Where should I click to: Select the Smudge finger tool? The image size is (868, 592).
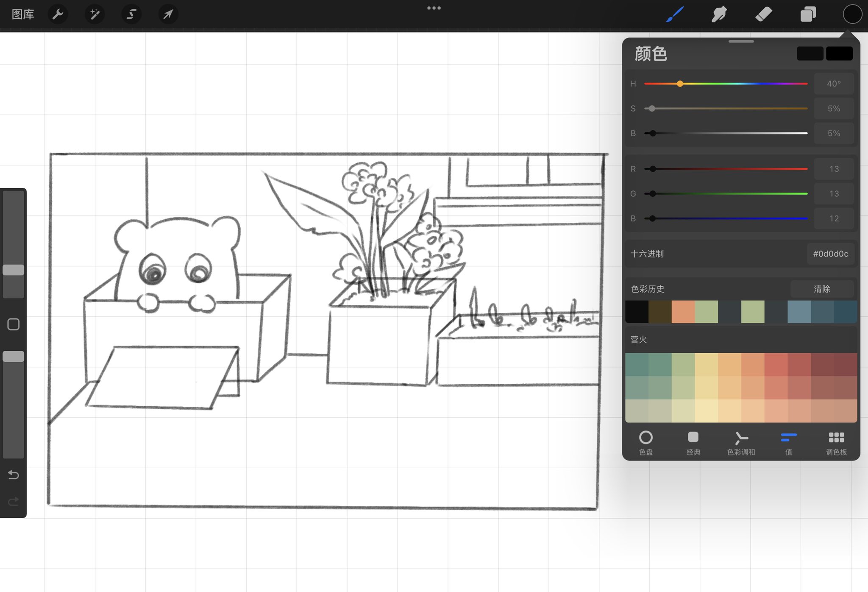(719, 14)
